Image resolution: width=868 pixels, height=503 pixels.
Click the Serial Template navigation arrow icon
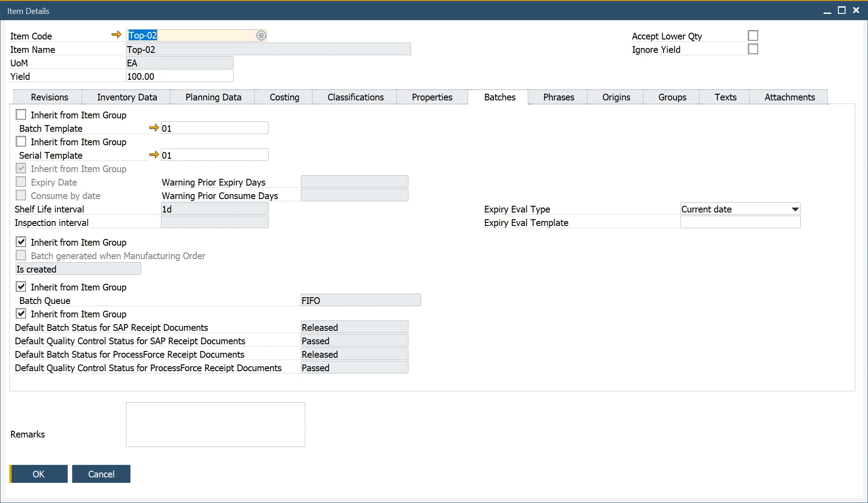click(x=153, y=155)
